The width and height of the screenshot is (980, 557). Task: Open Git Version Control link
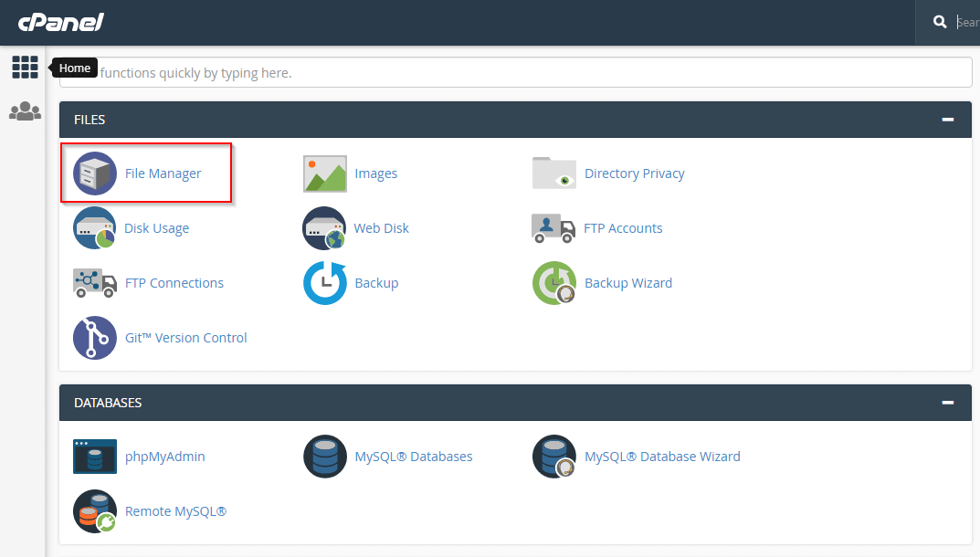[x=186, y=338]
